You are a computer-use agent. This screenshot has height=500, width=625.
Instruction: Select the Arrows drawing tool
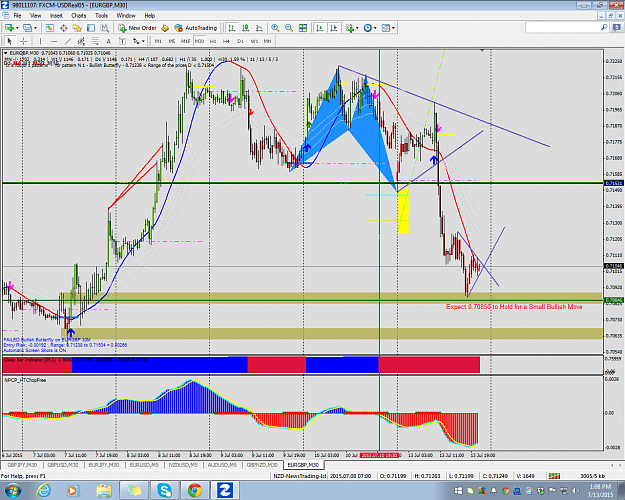coord(136,41)
